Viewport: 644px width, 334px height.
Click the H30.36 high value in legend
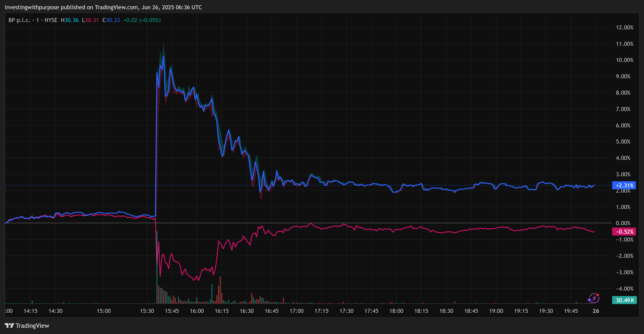[70, 20]
